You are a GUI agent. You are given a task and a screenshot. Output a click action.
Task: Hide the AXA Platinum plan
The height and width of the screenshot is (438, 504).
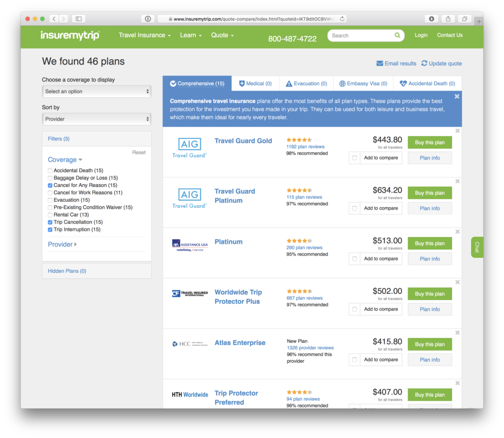(457, 232)
